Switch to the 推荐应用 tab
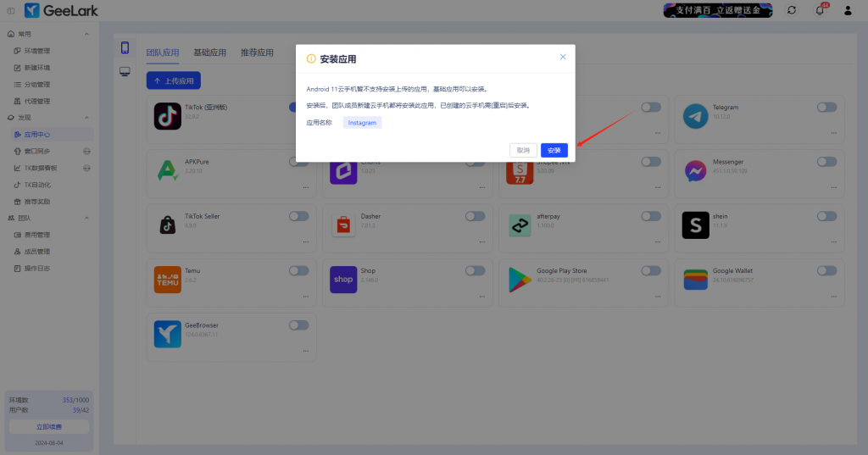The height and width of the screenshot is (455, 868). point(257,53)
